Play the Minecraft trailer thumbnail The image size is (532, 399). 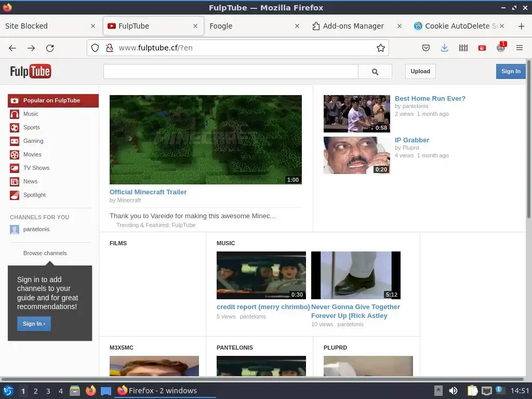[x=206, y=140]
